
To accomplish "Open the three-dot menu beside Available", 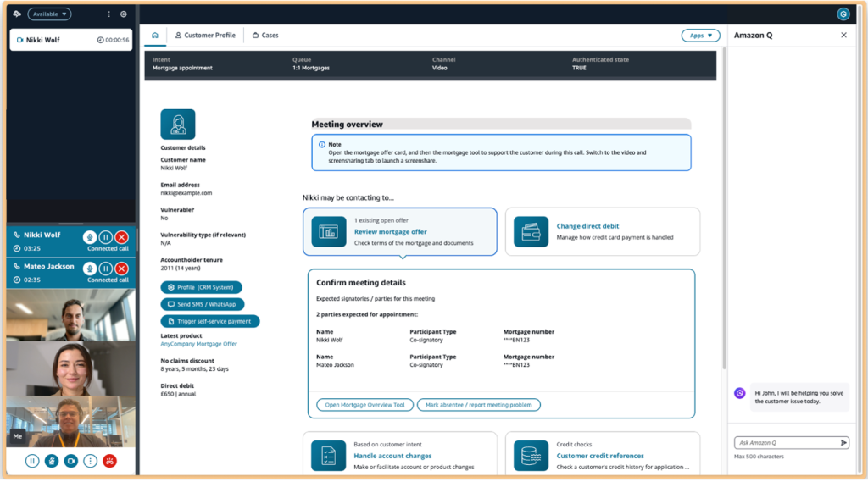I will click(x=109, y=14).
